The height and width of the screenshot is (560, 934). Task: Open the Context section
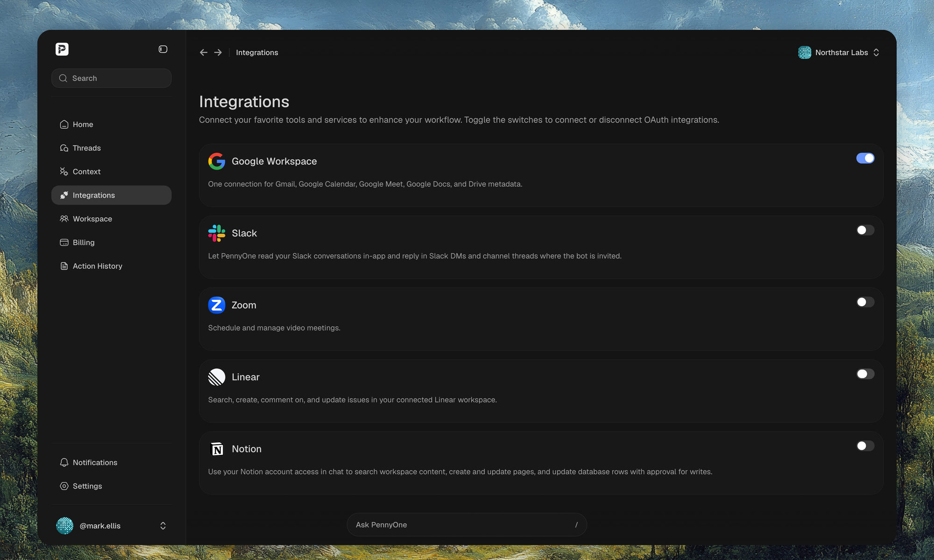tap(111, 172)
